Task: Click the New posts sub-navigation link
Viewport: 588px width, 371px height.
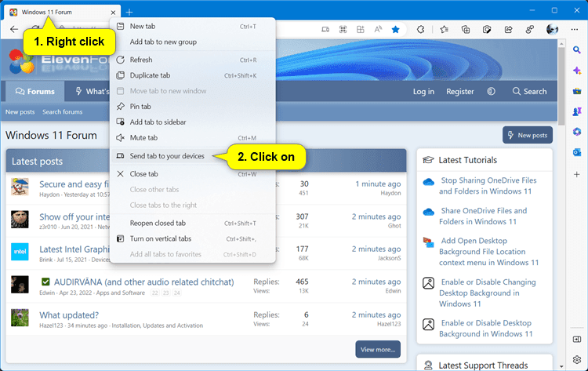Action: [x=20, y=112]
